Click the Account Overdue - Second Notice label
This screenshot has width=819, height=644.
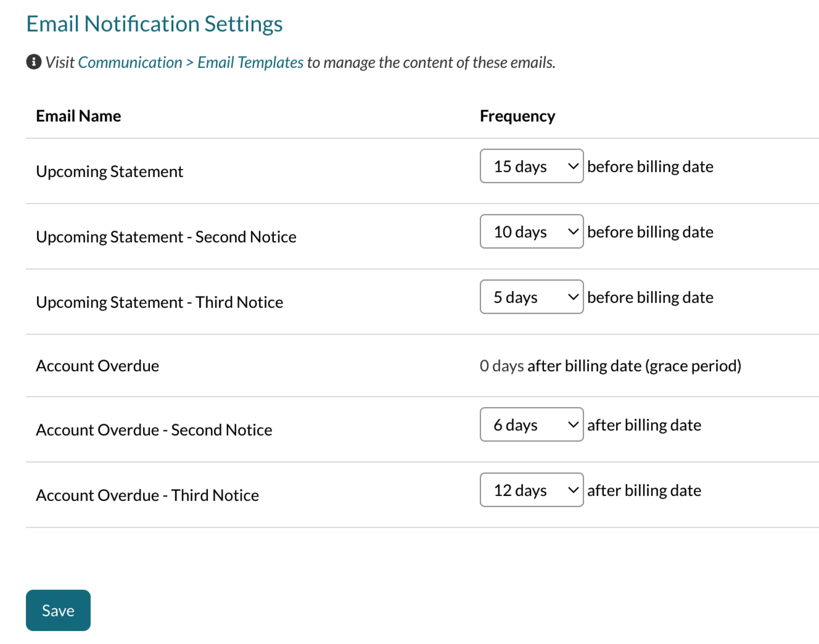154,430
